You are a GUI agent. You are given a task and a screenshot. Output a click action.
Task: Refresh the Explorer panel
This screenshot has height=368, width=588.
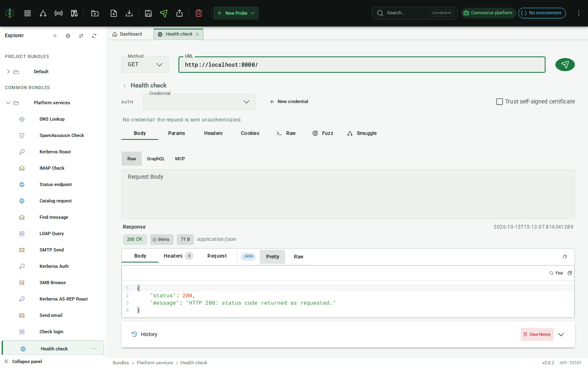click(94, 36)
